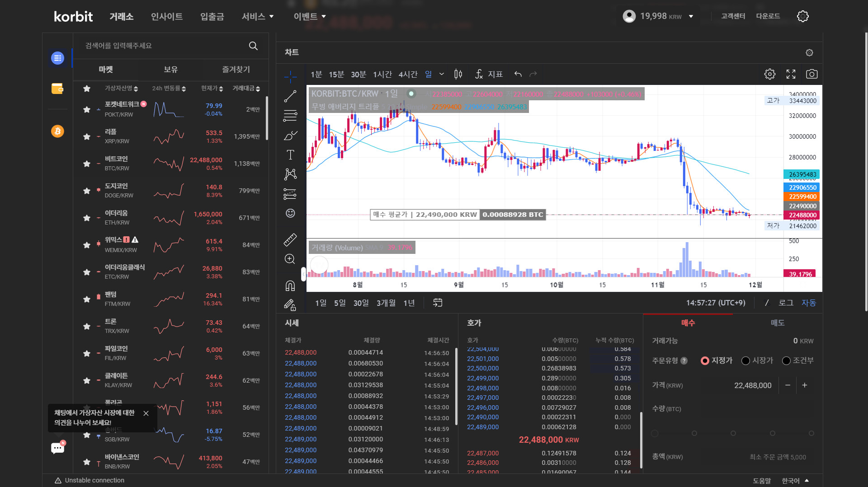Select the brush drawing tool
Viewport: 868px width, 487px height.
(290, 136)
